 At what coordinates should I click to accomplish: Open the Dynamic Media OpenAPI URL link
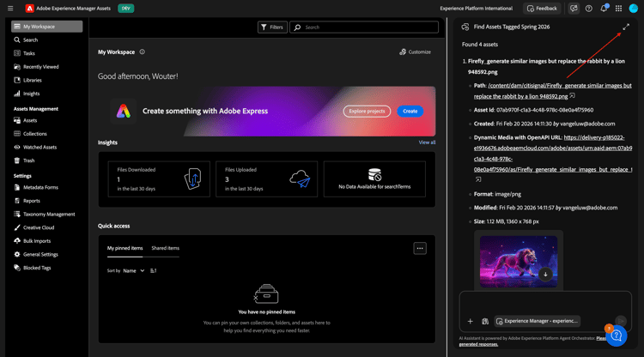click(553, 154)
